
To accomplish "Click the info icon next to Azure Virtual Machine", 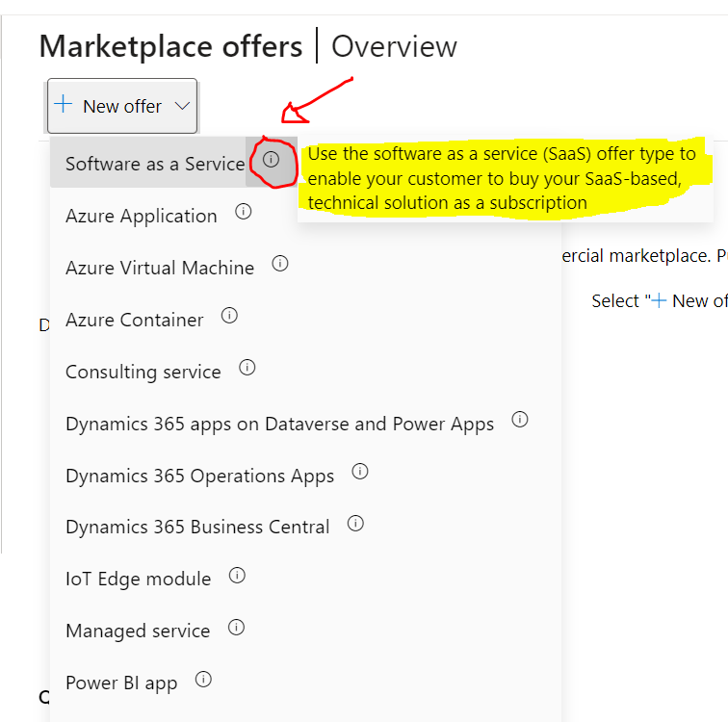I will (280, 264).
